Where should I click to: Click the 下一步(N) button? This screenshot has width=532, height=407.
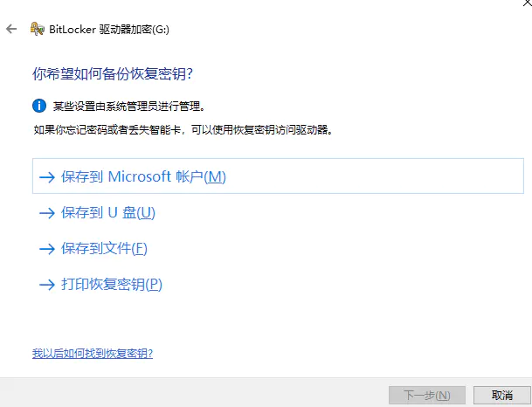coord(427,395)
